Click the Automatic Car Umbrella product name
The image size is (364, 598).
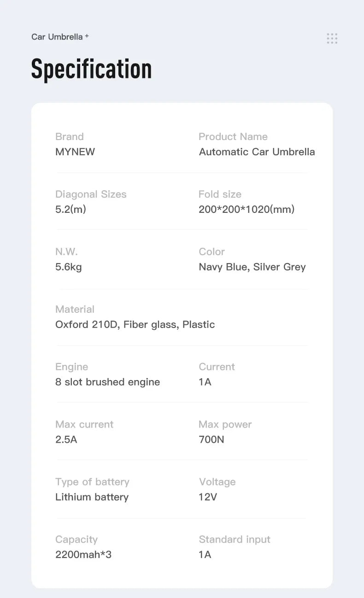point(257,152)
